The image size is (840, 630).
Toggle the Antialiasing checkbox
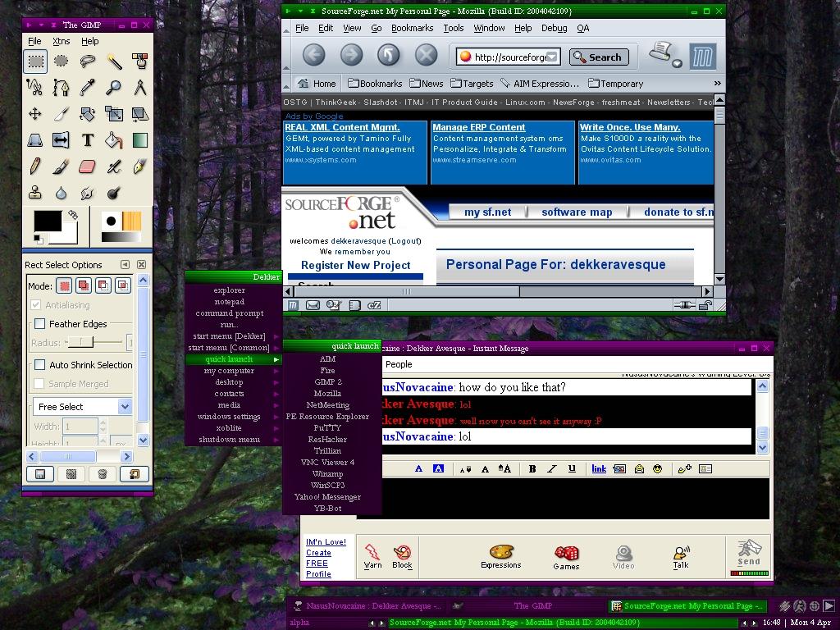(36, 305)
